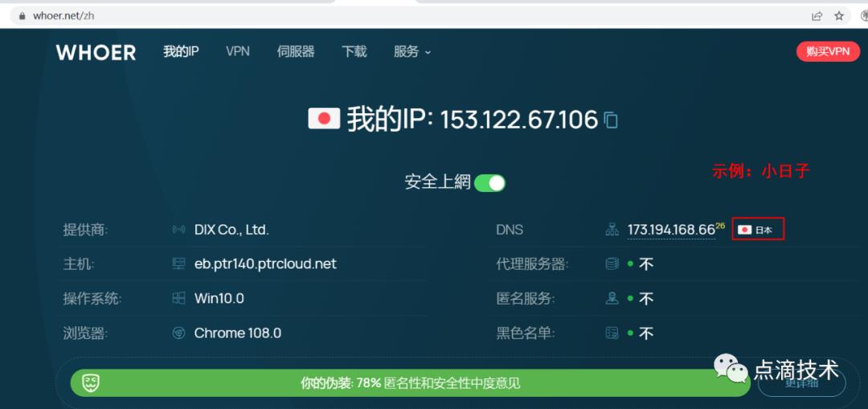Click the proxy server icon in 代理服务器 row
This screenshot has height=409, width=868.
[612, 264]
